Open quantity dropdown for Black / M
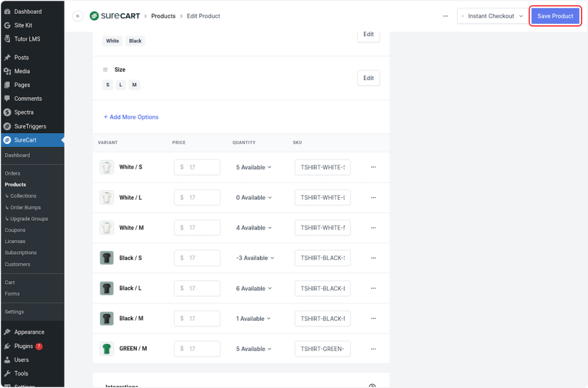This screenshot has width=588, height=388. 253,318
